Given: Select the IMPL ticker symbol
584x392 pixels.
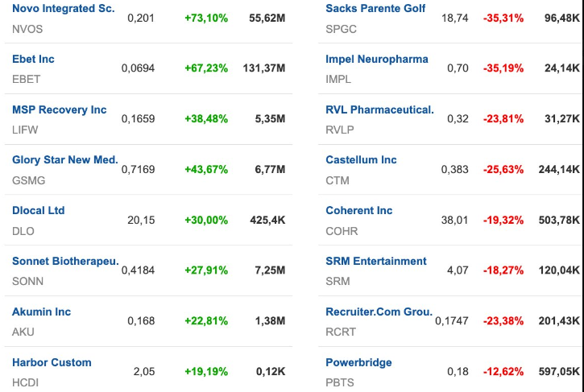Looking at the screenshot, I should [338, 80].
